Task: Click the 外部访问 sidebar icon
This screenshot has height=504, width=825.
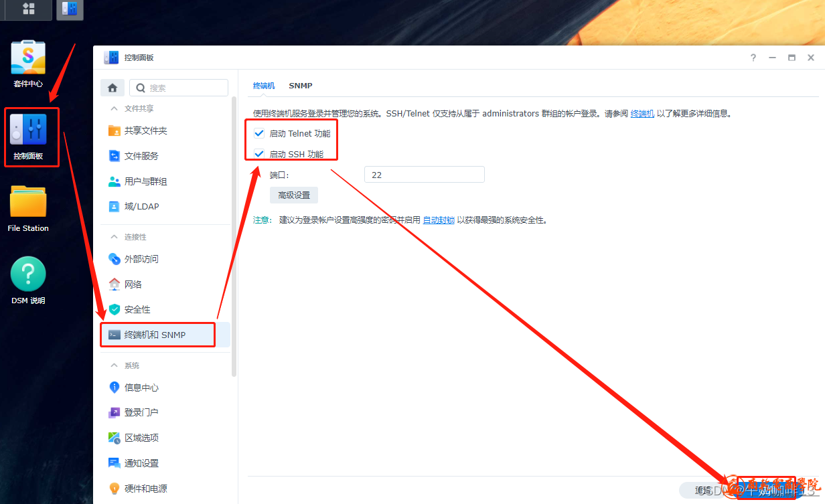Action: [115, 259]
